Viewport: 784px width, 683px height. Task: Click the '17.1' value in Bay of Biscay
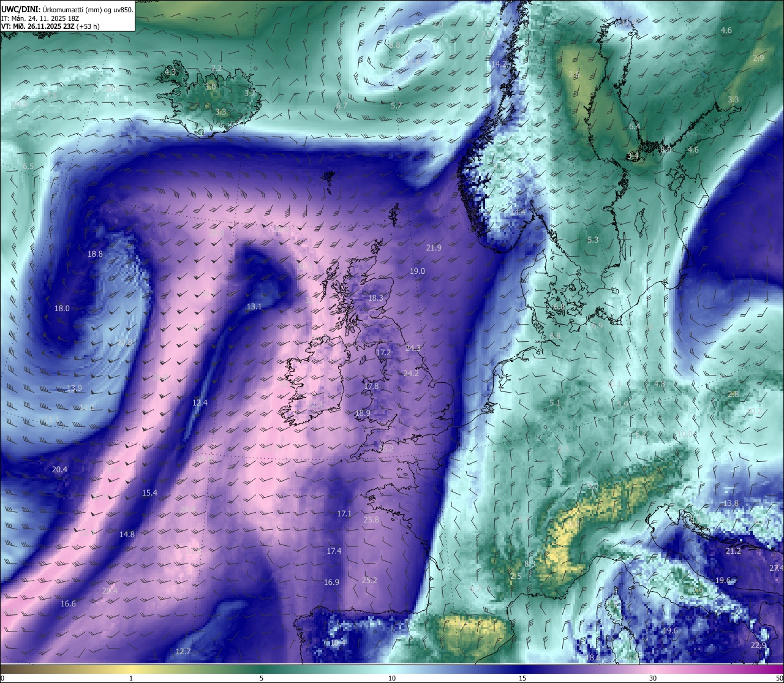tap(344, 514)
